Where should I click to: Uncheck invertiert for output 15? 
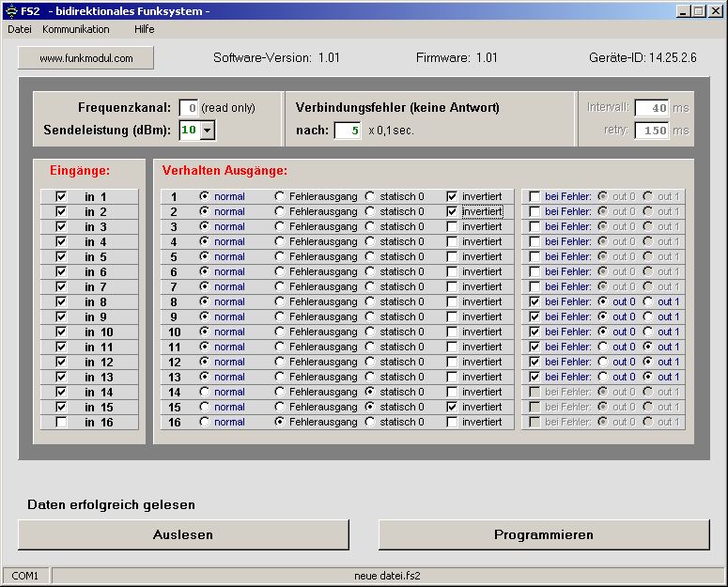452,407
